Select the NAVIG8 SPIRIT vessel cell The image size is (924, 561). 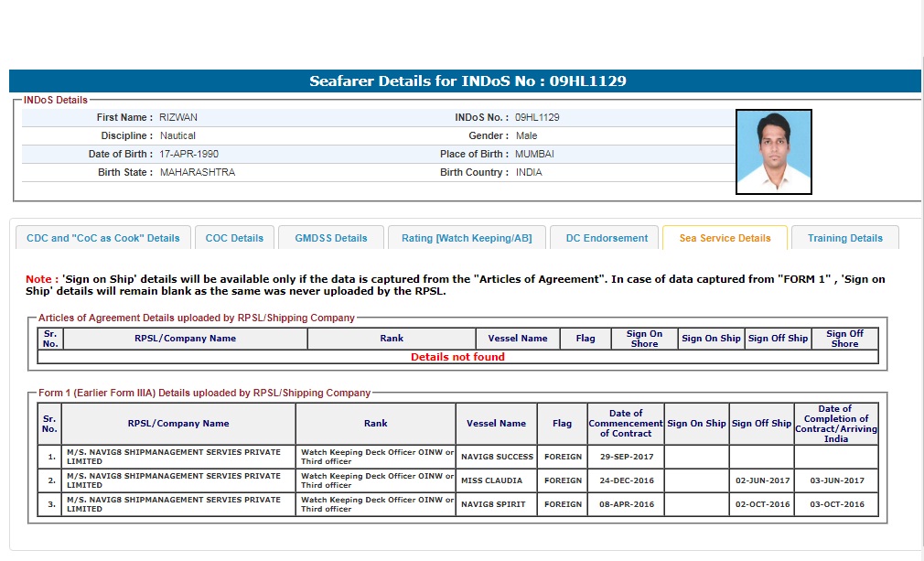click(x=496, y=504)
